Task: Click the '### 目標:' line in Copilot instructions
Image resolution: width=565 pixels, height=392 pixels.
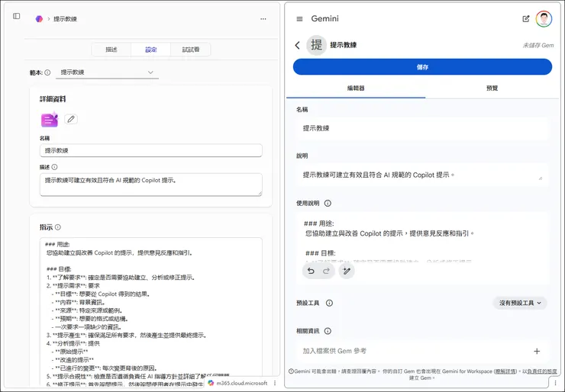Action: click(59, 269)
